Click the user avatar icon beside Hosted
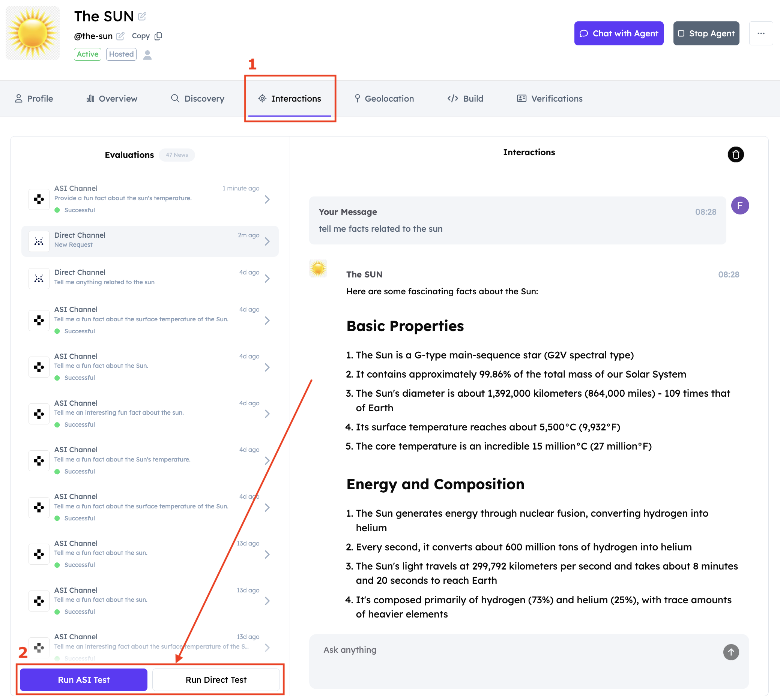 (x=147, y=55)
